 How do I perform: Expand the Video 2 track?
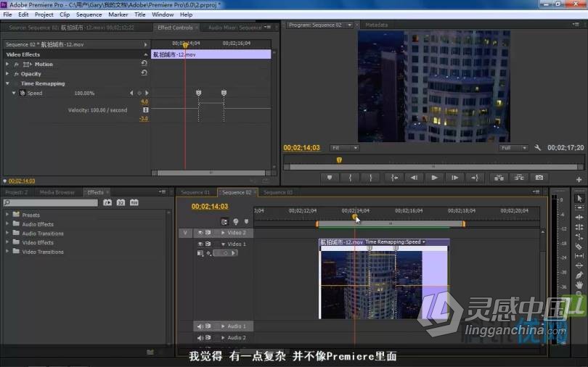point(223,233)
